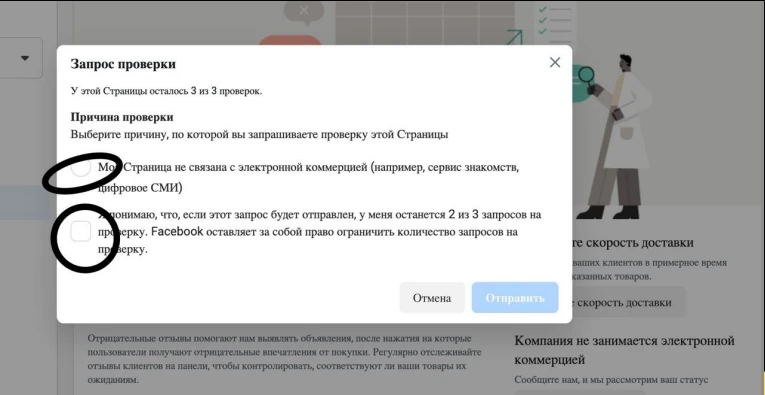
Task: Click 'Выберите причину' instruction text
Action: pyautogui.click(x=259, y=135)
